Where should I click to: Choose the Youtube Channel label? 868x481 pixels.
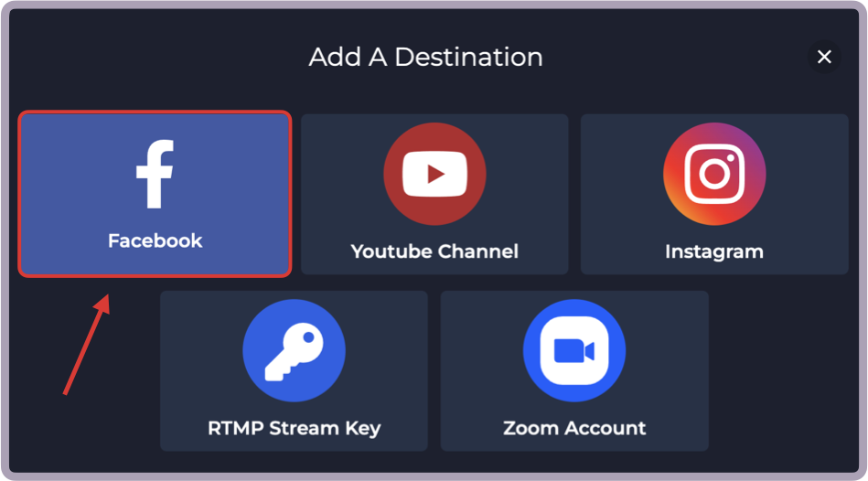[434, 251]
